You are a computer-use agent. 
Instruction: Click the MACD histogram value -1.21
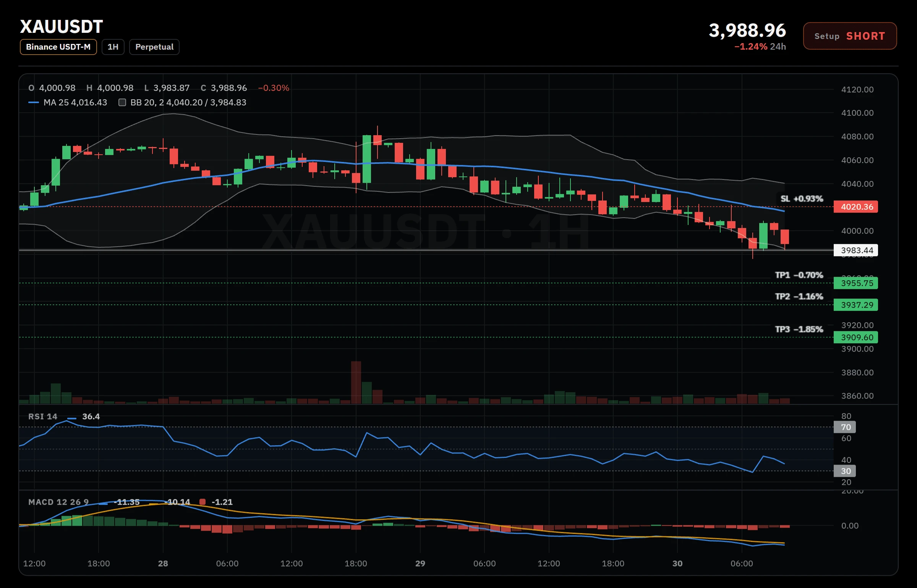pos(222,502)
